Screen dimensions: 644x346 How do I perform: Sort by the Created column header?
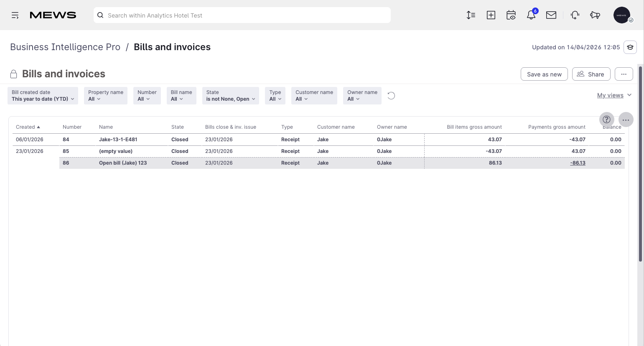coord(28,127)
